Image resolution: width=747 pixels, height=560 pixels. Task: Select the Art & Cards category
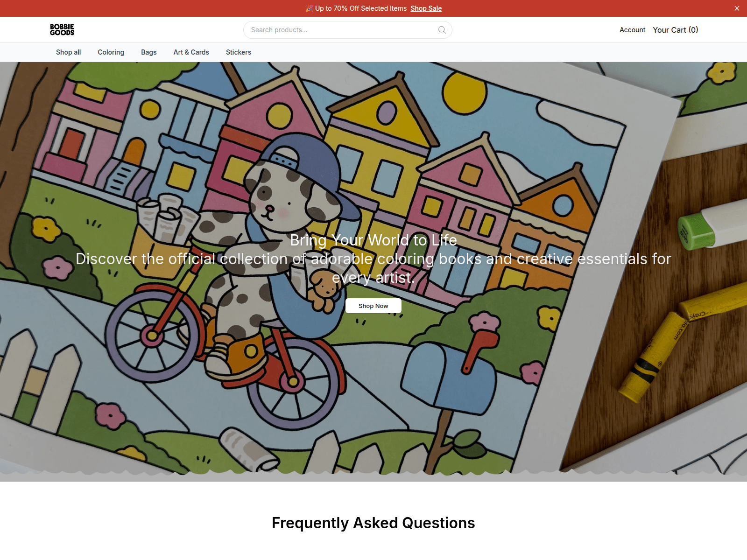point(191,52)
